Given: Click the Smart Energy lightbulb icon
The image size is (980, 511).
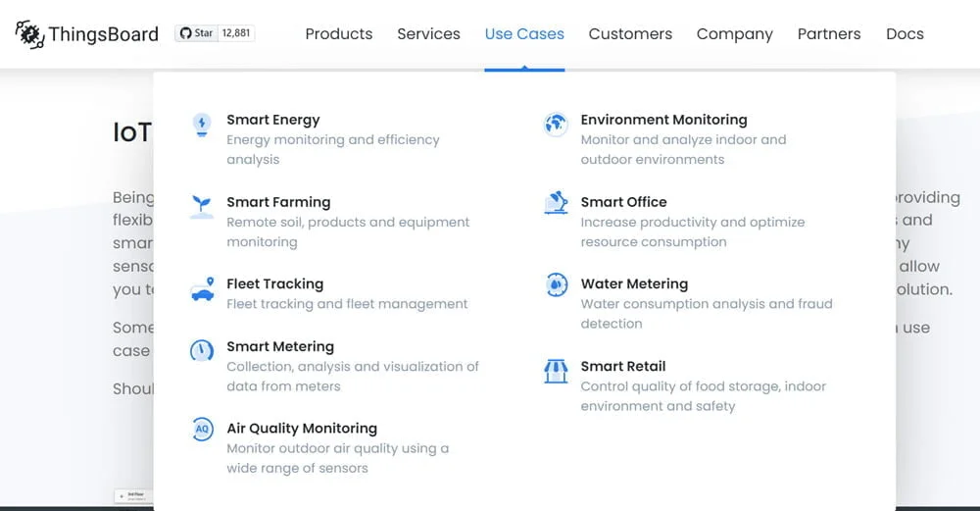Looking at the screenshot, I should (x=202, y=126).
